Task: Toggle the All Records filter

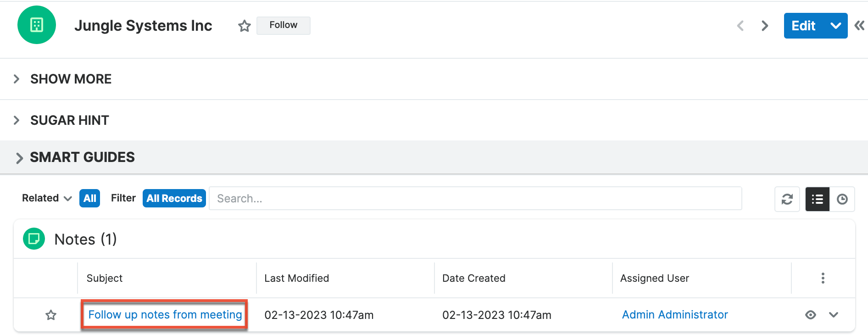Action: point(174,198)
